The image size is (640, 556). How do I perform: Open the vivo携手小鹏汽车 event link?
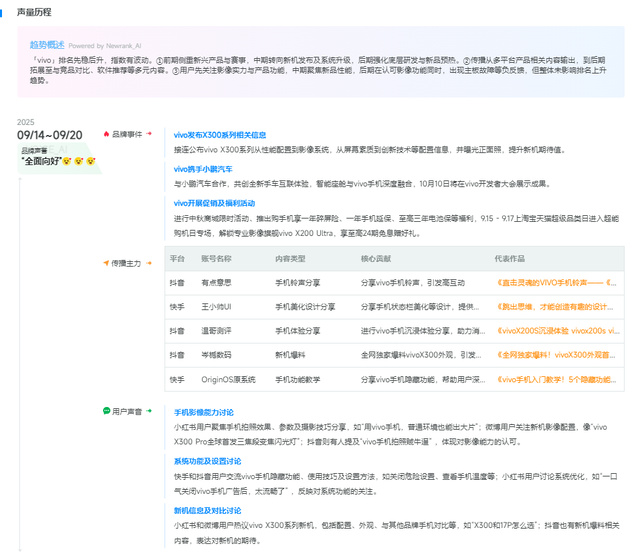[x=203, y=169]
